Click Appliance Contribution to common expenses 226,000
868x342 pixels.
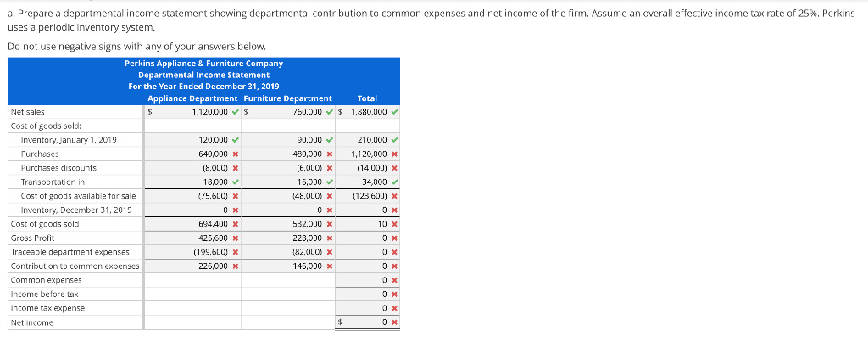click(x=192, y=266)
